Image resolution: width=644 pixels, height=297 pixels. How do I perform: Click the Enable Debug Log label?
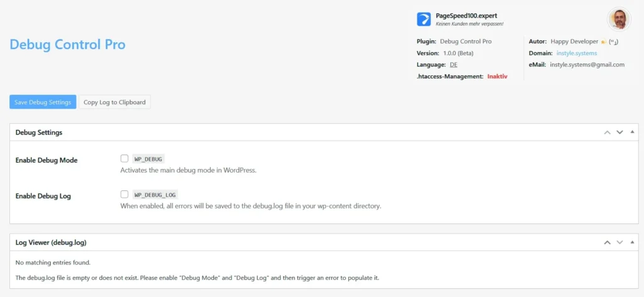[x=43, y=196]
